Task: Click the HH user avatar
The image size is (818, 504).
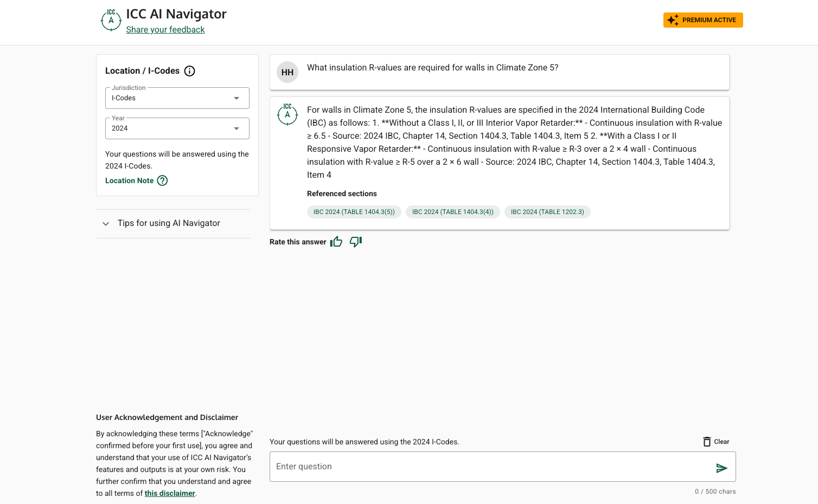Action: coord(287,72)
